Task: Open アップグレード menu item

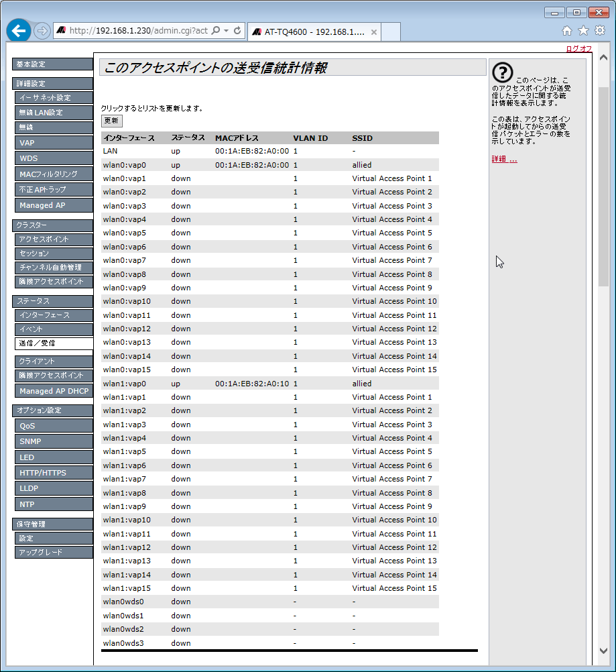Action: tap(54, 553)
